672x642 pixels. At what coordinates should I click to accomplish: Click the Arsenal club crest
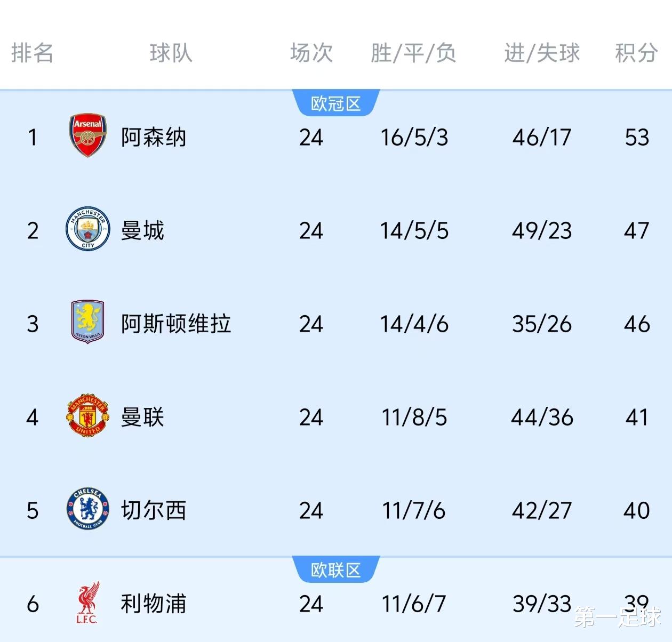(x=88, y=135)
